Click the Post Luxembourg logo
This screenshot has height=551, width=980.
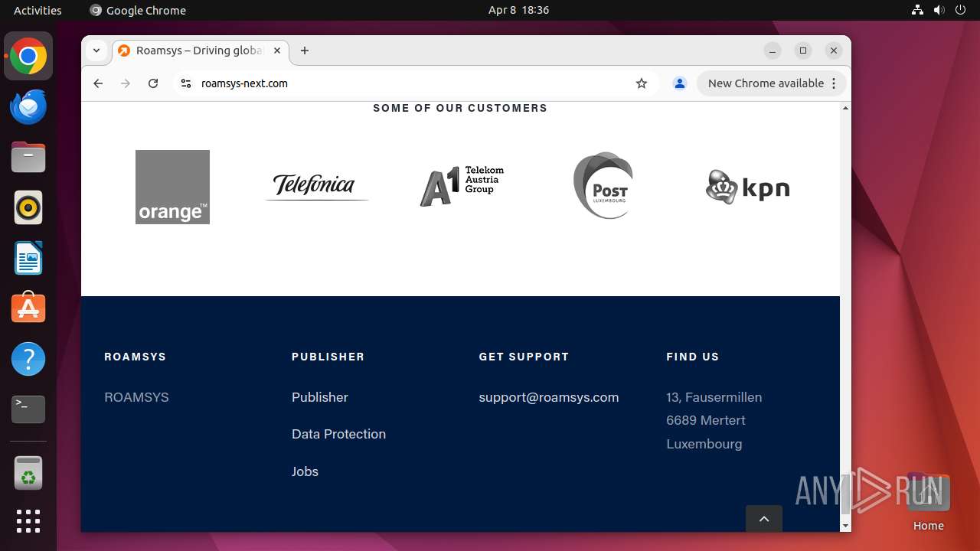tap(603, 185)
